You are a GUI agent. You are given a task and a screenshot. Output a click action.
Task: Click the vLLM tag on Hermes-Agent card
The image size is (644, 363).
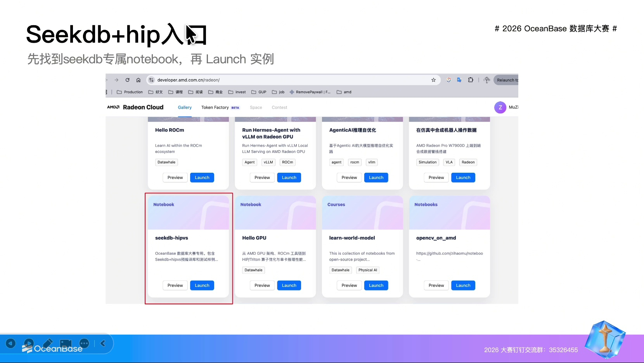268,162
